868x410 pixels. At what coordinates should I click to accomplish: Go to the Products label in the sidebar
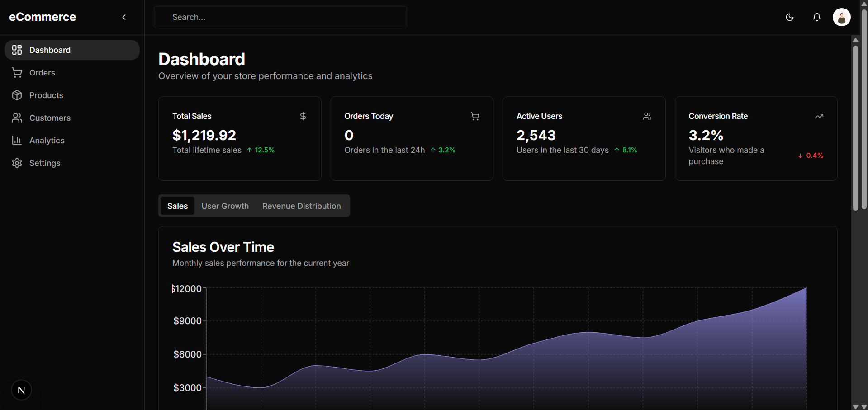(46, 95)
